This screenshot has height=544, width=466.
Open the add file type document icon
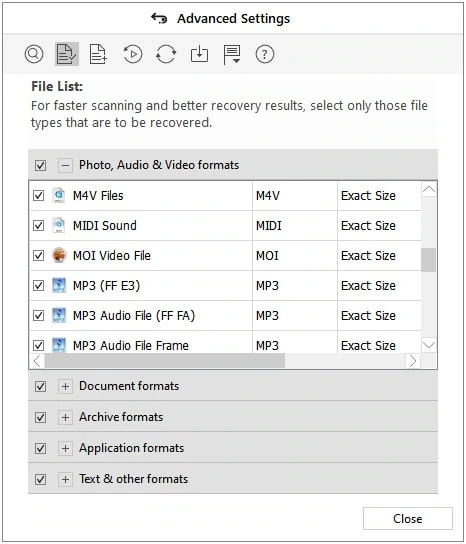[x=98, y=54]
